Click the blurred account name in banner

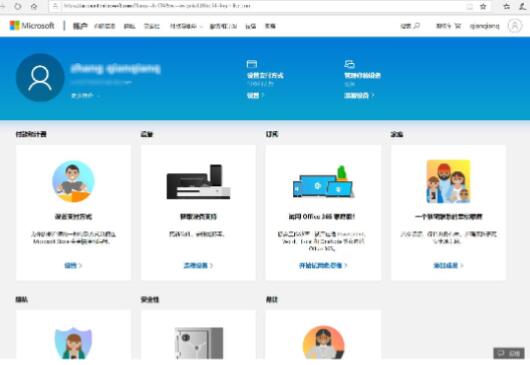(115, 69)
